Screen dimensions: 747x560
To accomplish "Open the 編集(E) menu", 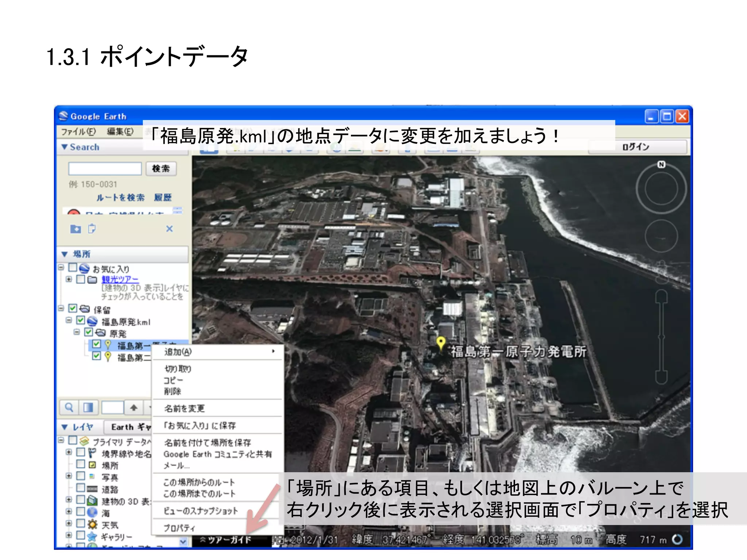I will click(120, 132).
